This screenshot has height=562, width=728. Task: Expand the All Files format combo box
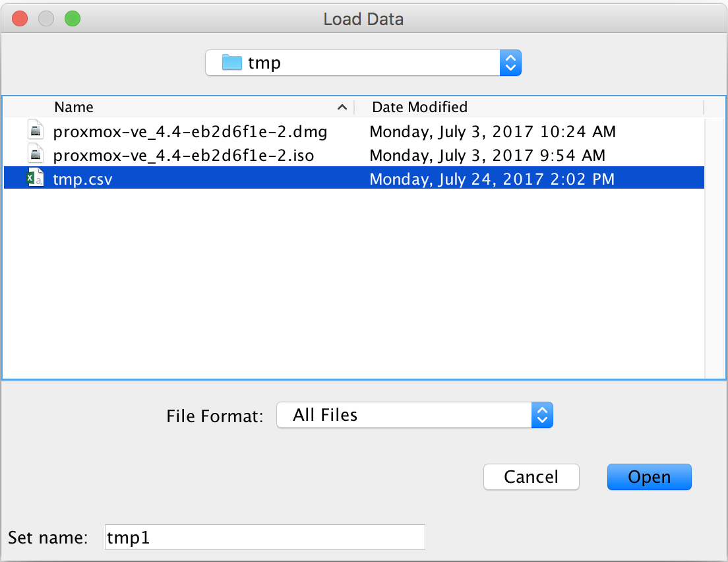pos(415,415)
